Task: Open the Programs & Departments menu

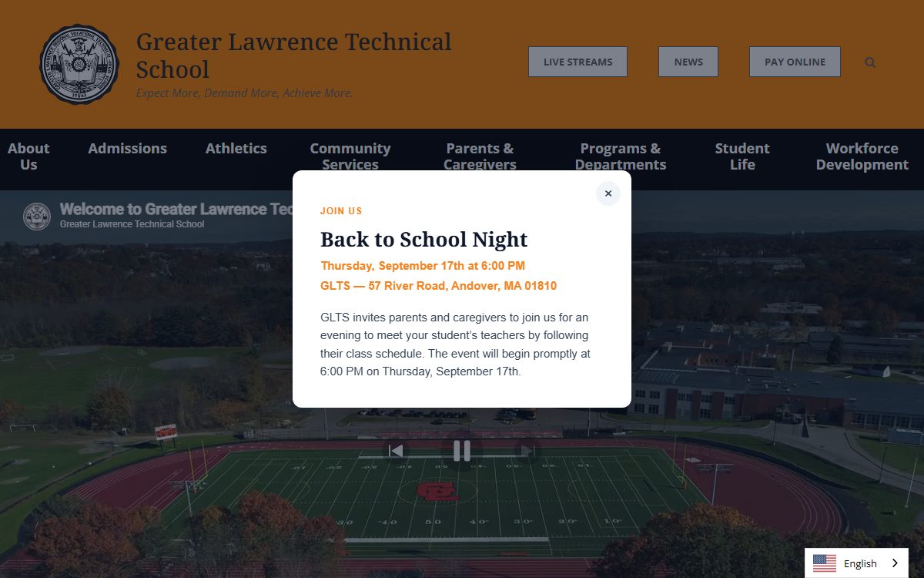Action: (621, 156)
